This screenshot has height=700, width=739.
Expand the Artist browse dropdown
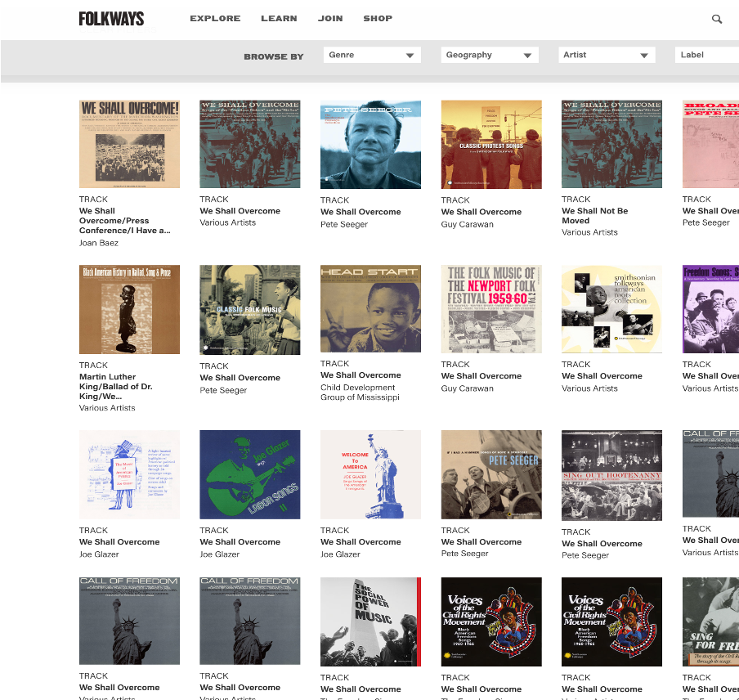[607, 55]
